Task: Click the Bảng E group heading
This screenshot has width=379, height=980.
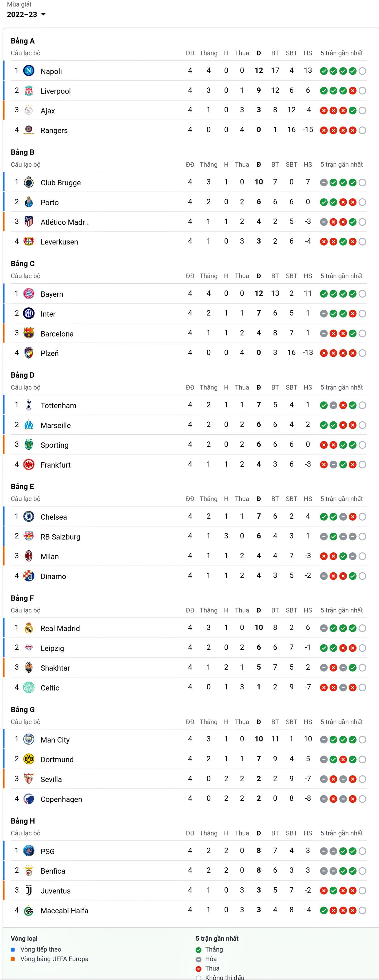Action: tap(22, 486)
